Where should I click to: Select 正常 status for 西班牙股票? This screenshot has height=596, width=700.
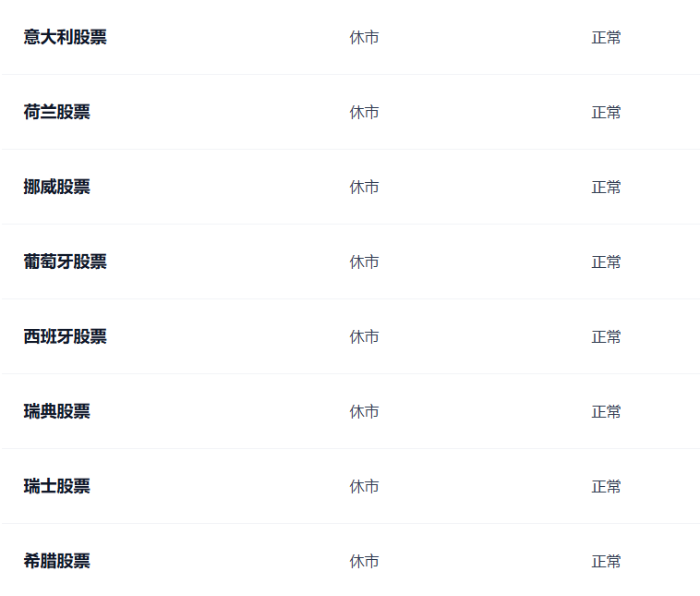pos(606,337)
